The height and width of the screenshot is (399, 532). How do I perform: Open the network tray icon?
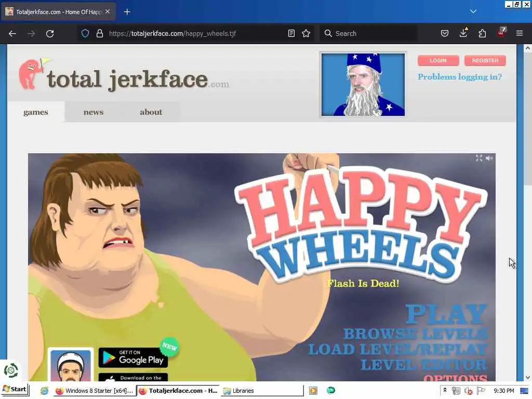456,391
